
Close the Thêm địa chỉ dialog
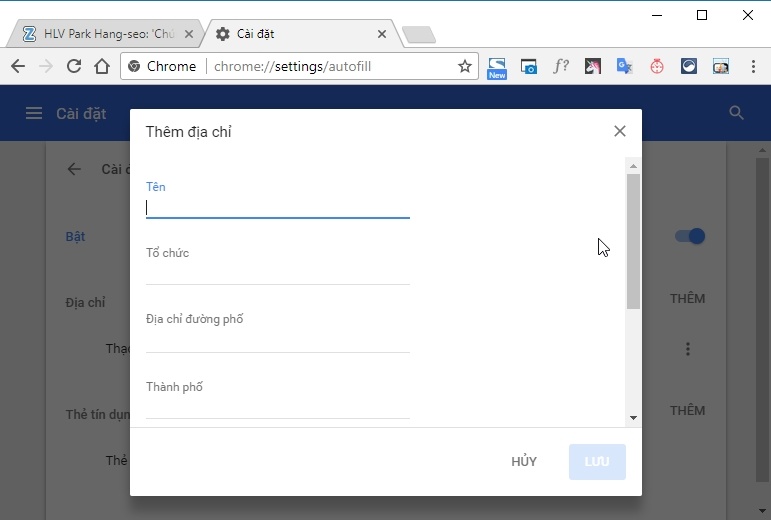click(620, 131)
